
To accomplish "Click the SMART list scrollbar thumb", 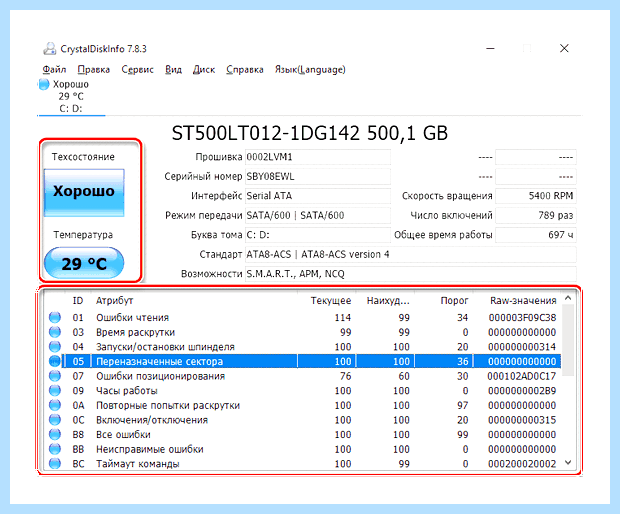I will 568,340.
